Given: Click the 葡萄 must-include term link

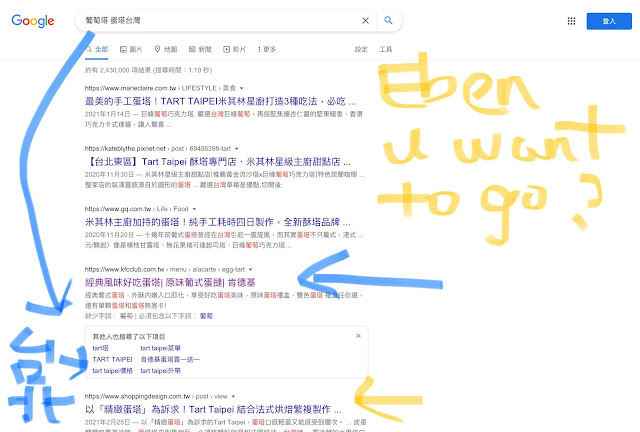Looking at the screenshot, I should coord(207,316).
